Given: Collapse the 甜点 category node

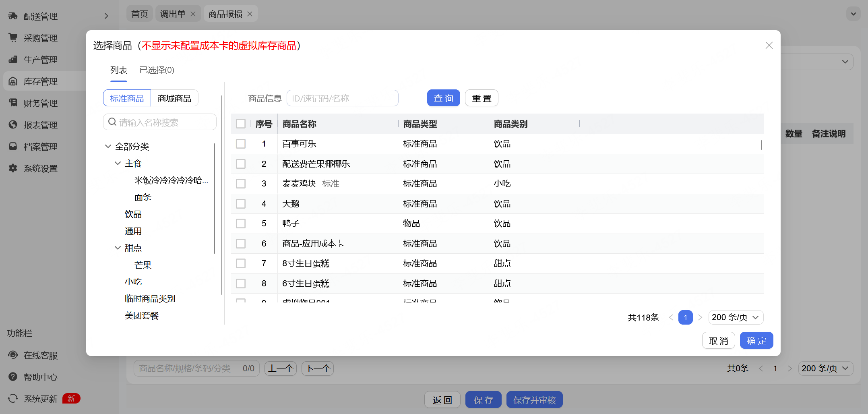Looking at the screenshot, I should [118, 248].
